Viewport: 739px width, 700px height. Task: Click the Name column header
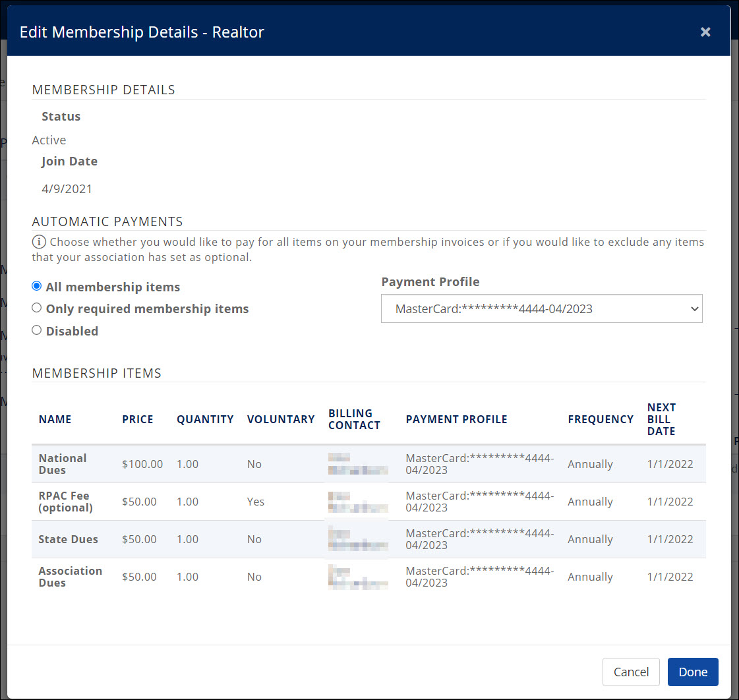tap(55, 419)
